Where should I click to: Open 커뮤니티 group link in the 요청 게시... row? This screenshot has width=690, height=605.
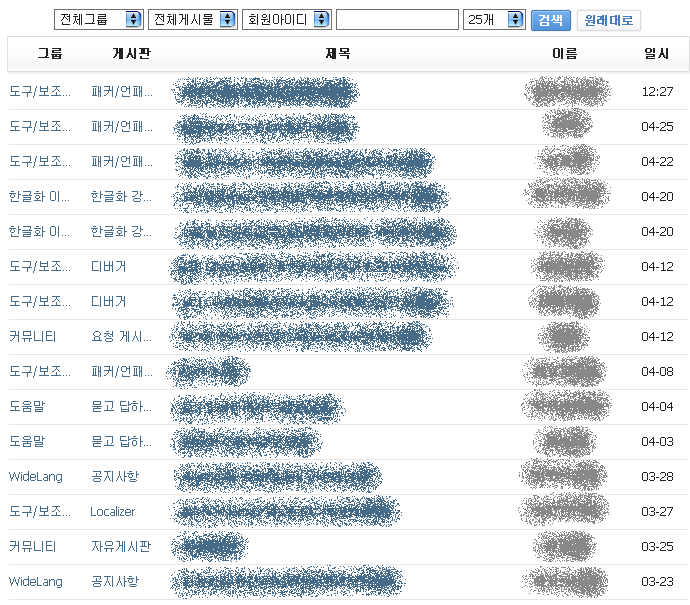(33, 337)
